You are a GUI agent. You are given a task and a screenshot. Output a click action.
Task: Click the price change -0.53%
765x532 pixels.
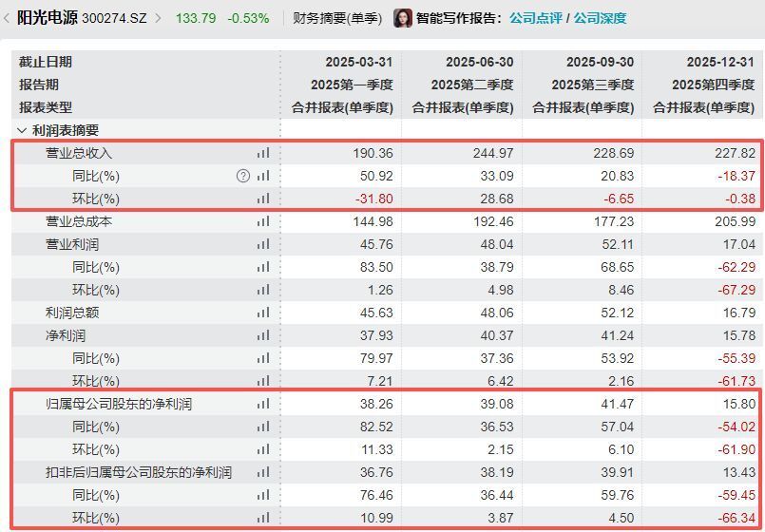tap(248, 19)
